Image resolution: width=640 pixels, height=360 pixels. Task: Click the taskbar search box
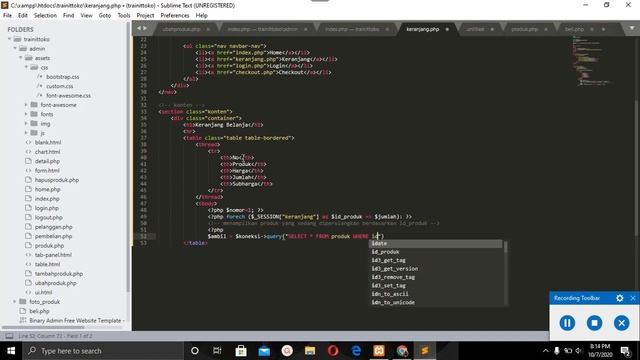pyautogui.click(x=103, y=351)
